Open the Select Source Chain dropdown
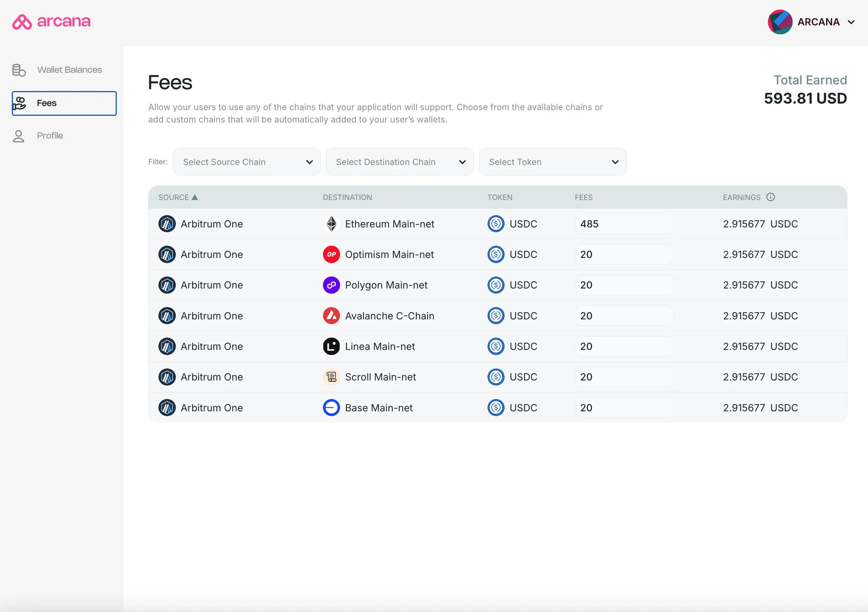This screenshot has height=612, width=868. click(x=246, y=162)
